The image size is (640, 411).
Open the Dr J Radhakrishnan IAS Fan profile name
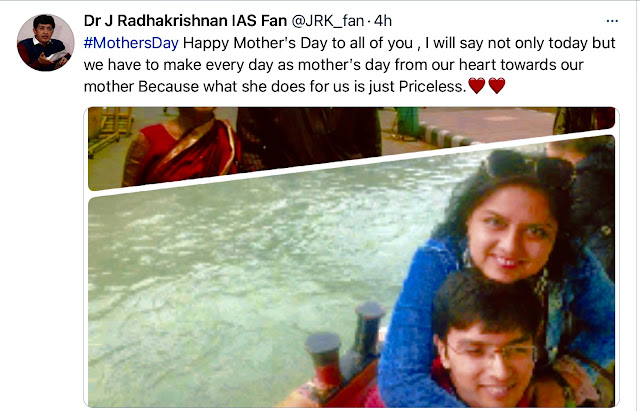pos(185,20)
